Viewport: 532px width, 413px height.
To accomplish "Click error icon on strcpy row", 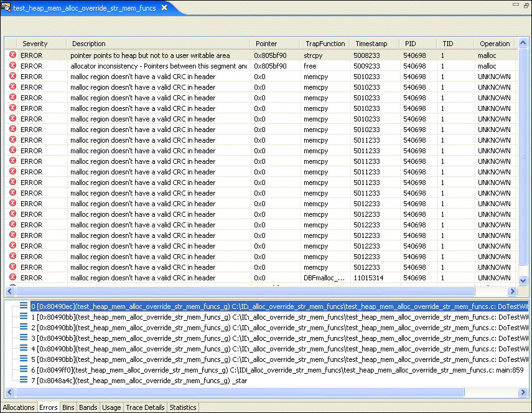I will [x=13, y=55].
